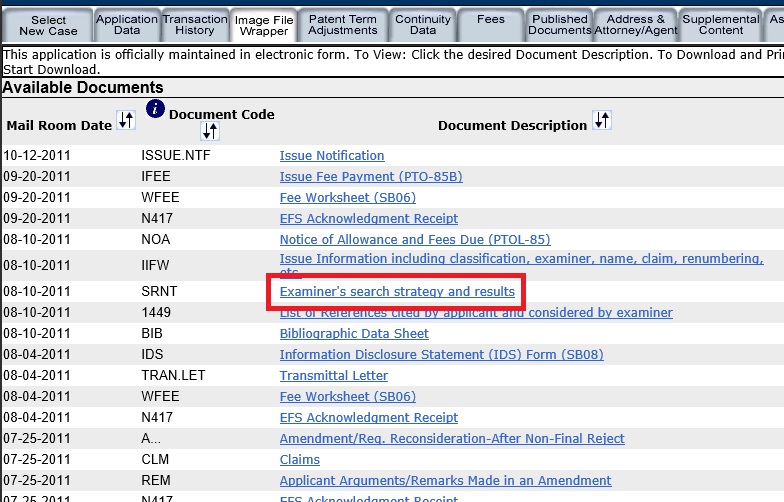Go to Supplemental Content tab
This screenshot has width=784, height=502.
coord(720,25)
